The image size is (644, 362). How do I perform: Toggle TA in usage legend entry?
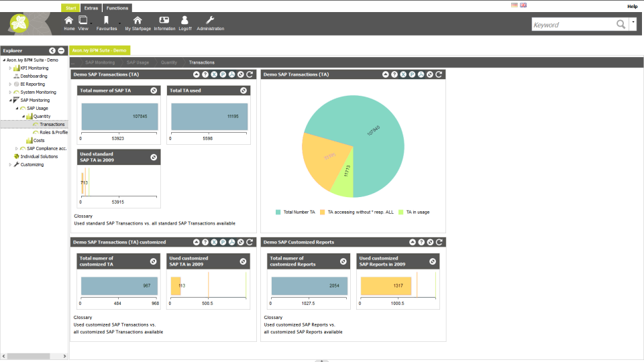pyautogui.click(x=414, y=213)
